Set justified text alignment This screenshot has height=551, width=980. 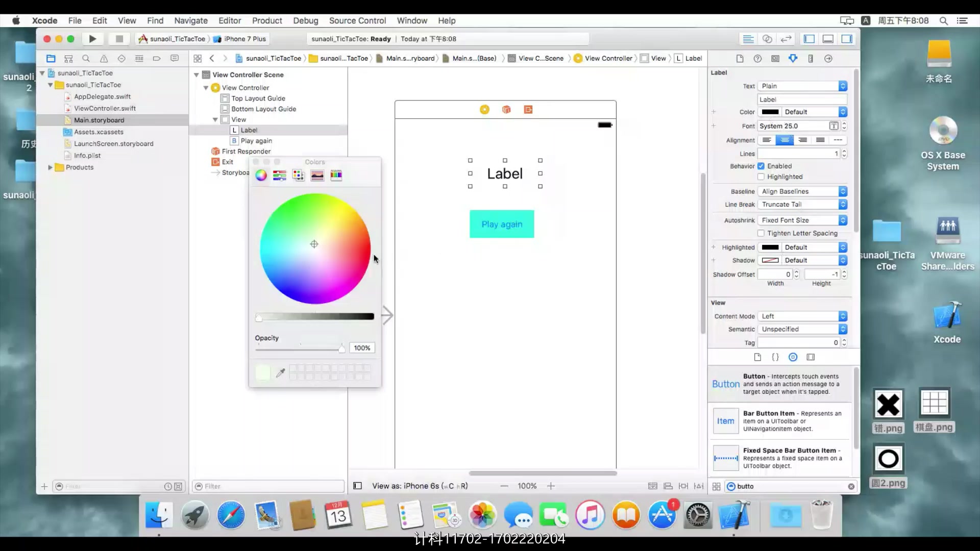820,140
